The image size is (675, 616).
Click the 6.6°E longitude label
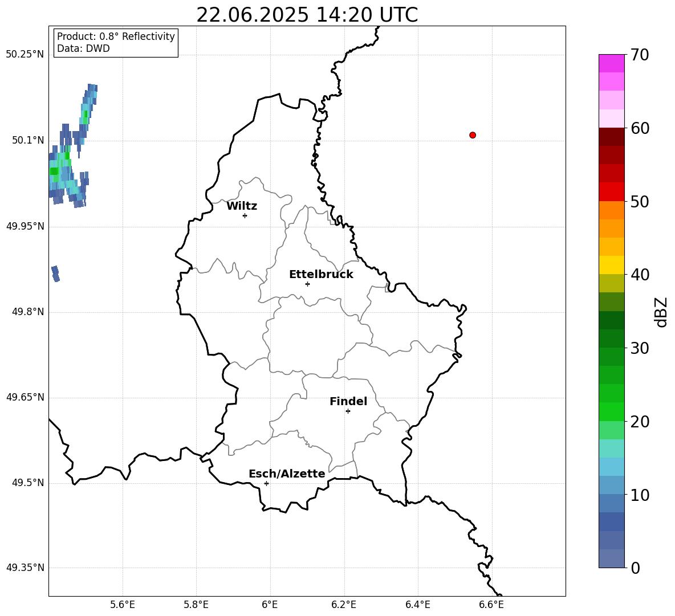coord(491,605)
